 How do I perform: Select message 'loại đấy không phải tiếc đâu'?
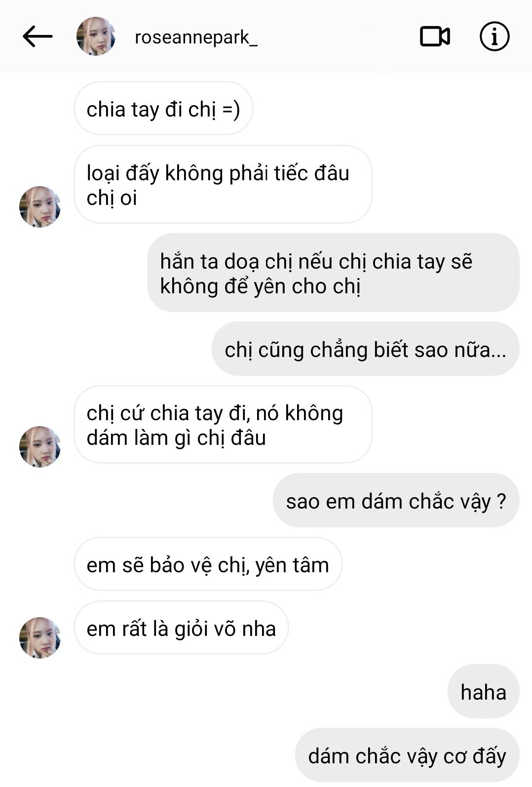click(223, 185)
